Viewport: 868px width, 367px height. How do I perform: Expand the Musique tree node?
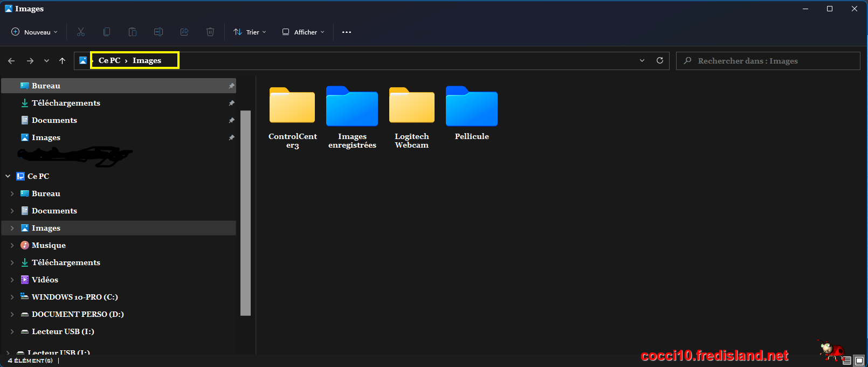12,245
